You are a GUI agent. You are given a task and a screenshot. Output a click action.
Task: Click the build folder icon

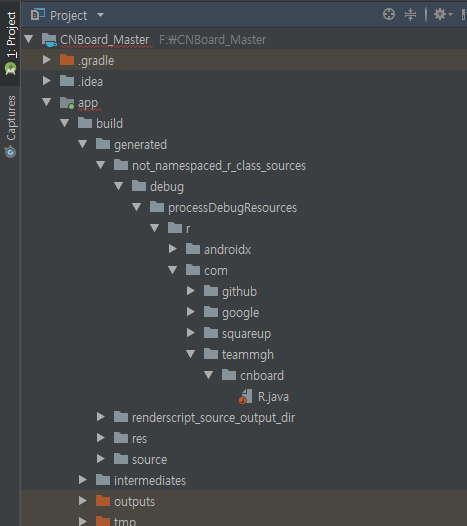click(85, 123)
